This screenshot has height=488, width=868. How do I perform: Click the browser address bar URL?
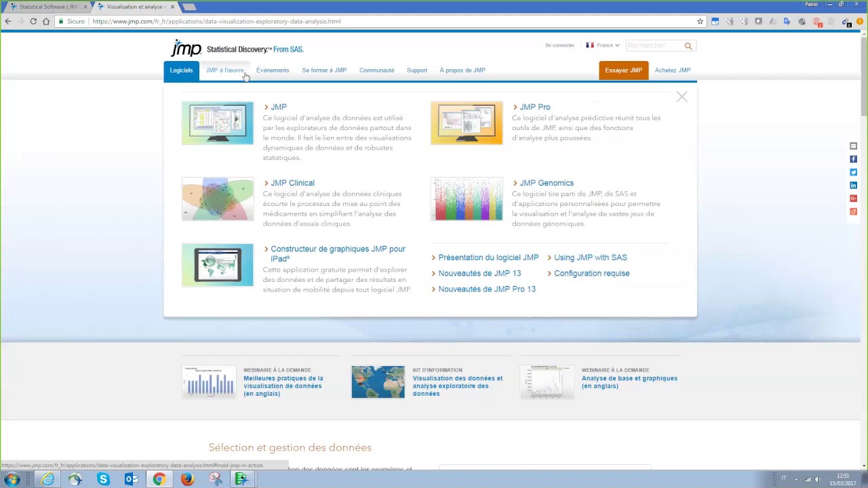point(217,21)
